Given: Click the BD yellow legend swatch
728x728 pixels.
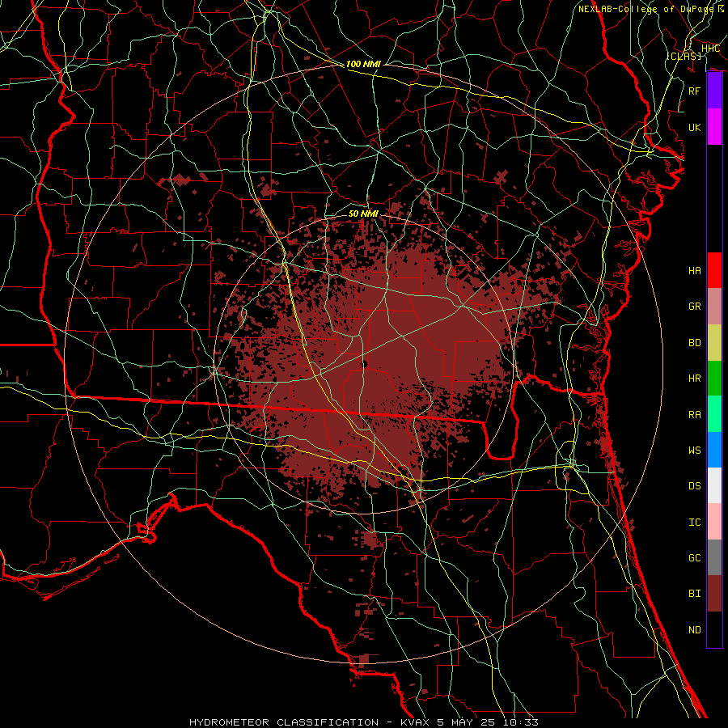Looking at the screenshot, I should [714, 343].
